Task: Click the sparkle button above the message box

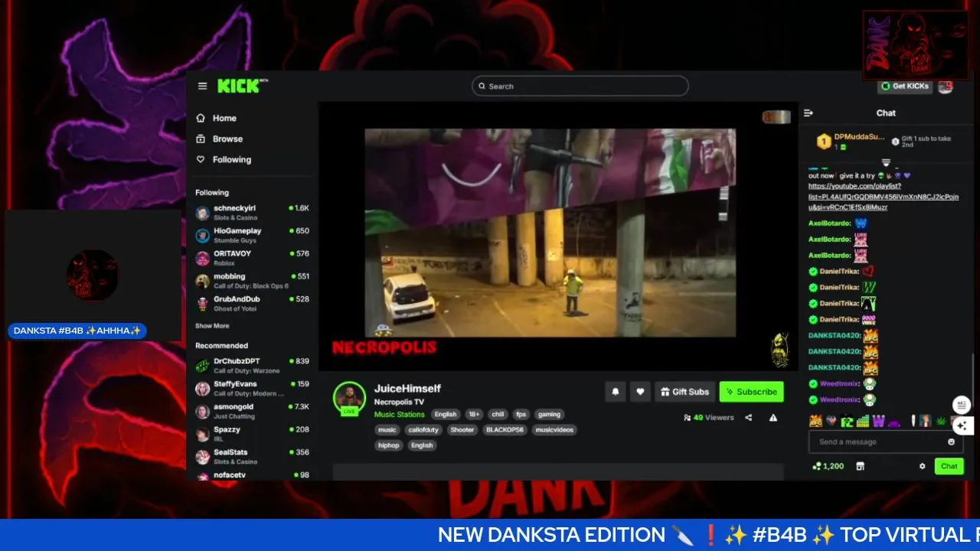Action: [x=962, y=425]
